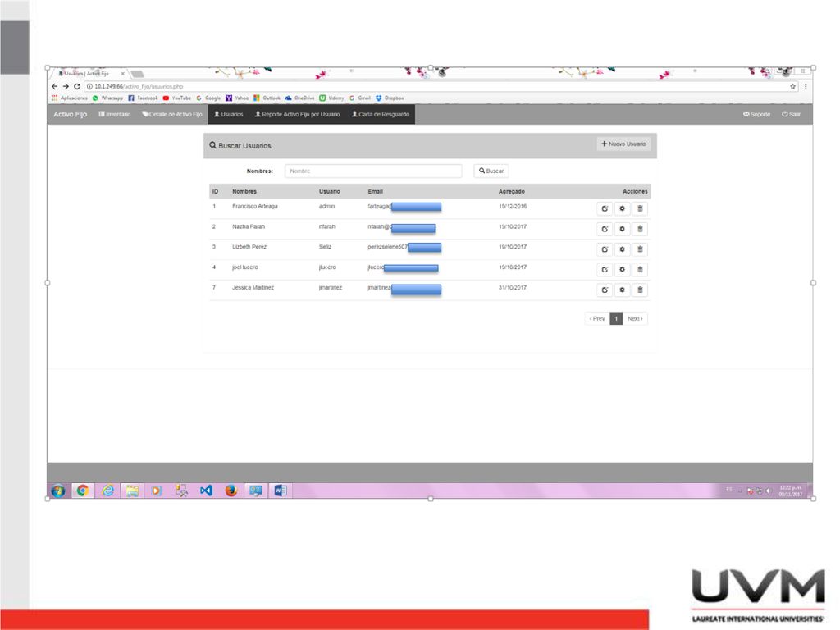The image size is (840, 630).
Task: Go to previous page with Prev
Action: click(x=597, y=319)
